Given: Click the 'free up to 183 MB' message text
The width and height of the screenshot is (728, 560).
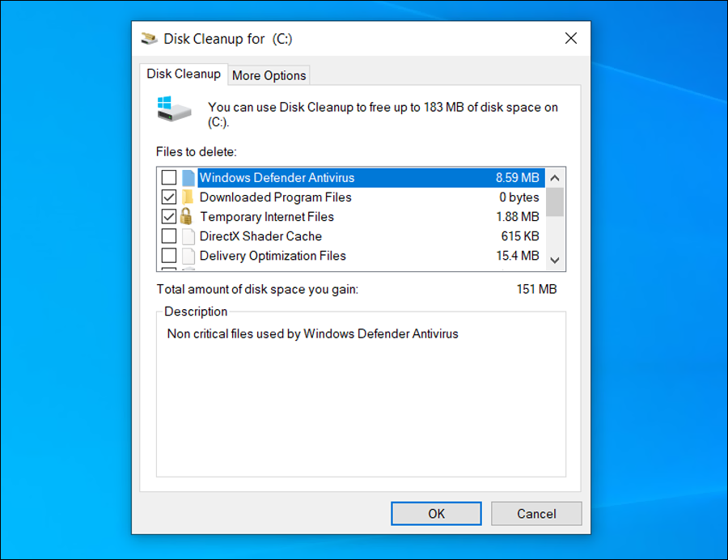Looking at the screenshot, I should [x=383, y=114].
